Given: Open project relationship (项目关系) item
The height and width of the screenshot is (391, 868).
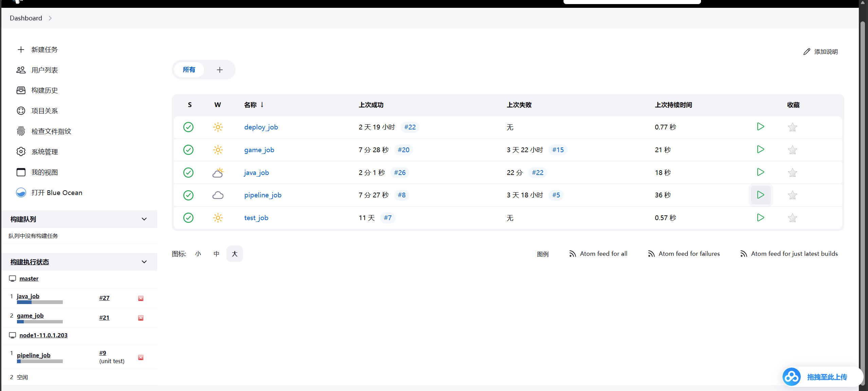Looking at the screenshot, I should point(37,111).
